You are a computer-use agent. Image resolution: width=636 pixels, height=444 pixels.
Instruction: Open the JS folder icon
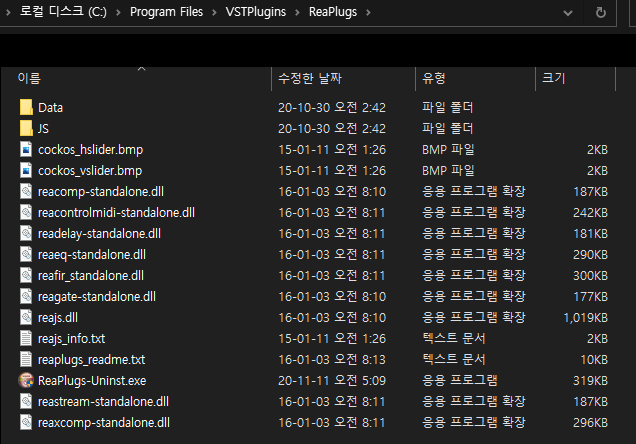coord(26,129)
